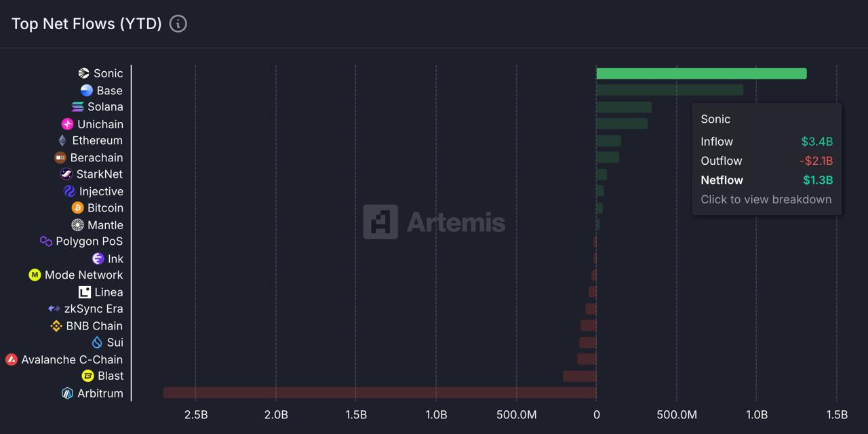
Task: Click the Avalanche C-Chain outflow bar
Action: click(587, 359)
